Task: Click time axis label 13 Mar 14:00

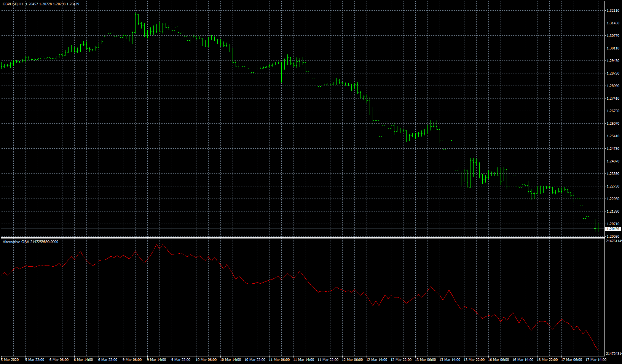Action: coord(450,360)
